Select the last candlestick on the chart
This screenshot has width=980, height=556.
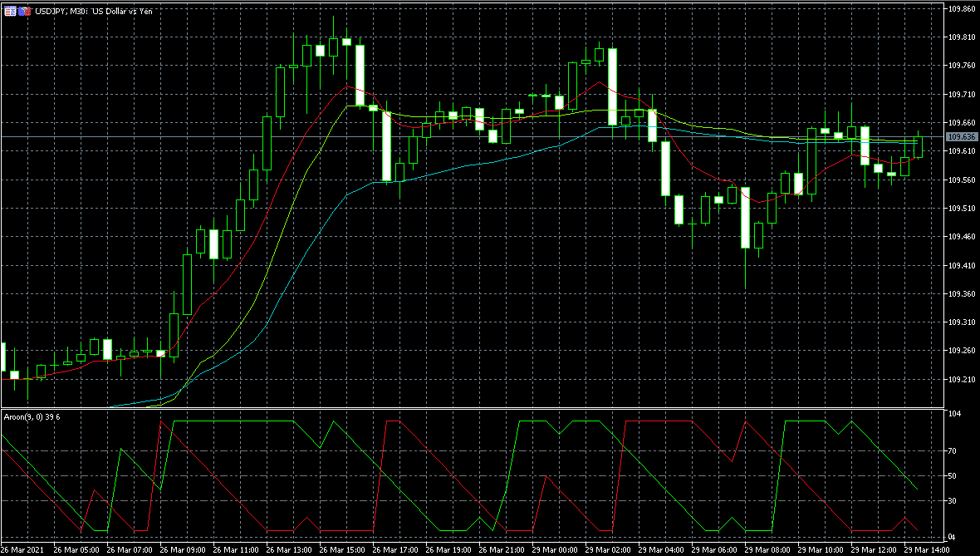(x=919, y=146)
